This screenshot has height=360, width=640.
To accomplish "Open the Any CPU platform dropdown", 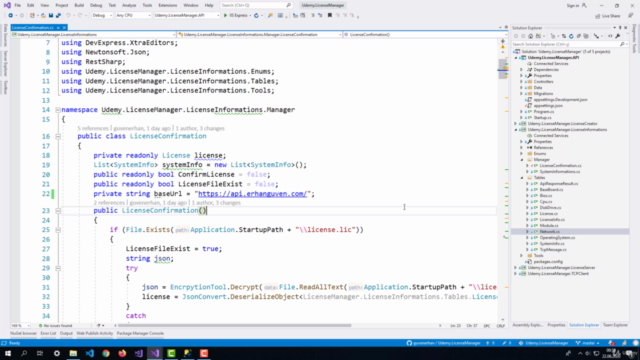I will pyautogui.click(x=133, y=16).
